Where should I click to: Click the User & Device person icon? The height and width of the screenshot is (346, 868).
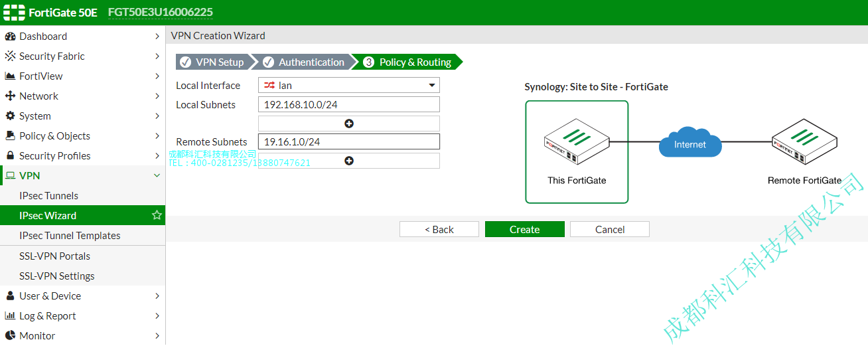pyautogui.click(x=10, y=296)
